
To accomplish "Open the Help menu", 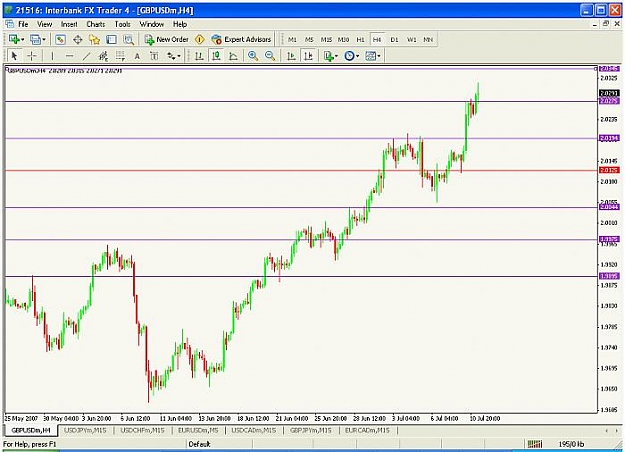I will click(x=180, y=24).
